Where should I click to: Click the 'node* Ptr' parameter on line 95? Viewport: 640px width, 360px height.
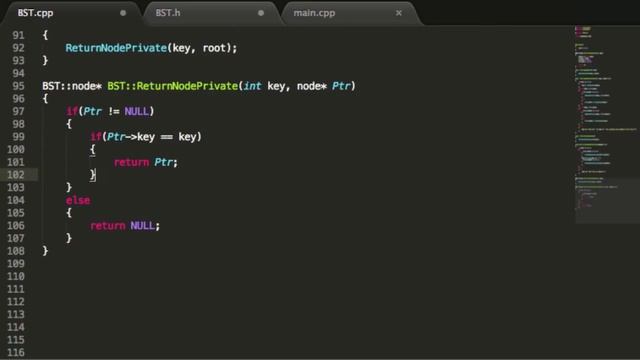coord(324,86)
